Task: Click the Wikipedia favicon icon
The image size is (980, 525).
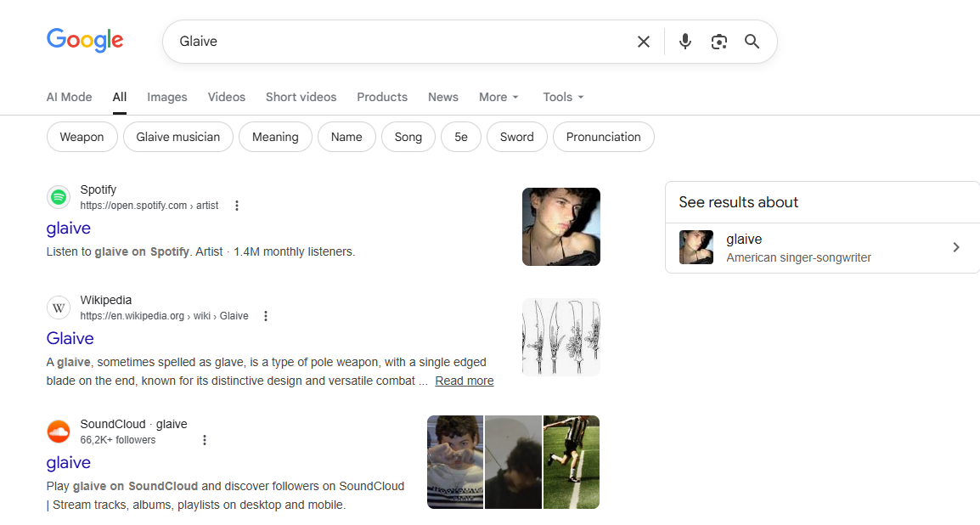Action: point(58,308)
